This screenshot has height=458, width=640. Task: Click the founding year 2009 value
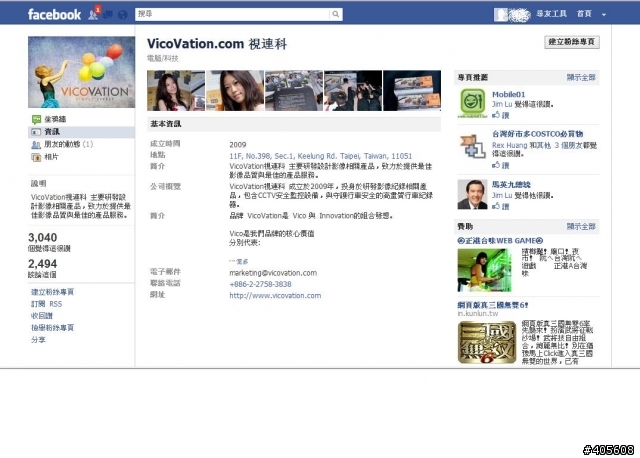click(x=238, y=145)
